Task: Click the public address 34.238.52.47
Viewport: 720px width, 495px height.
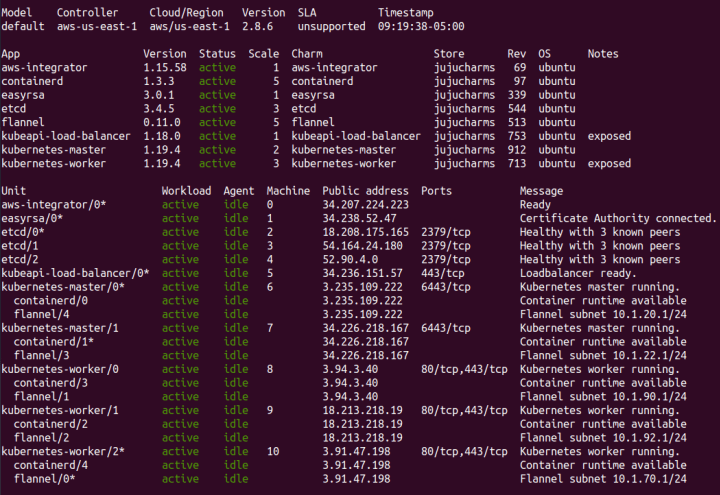Action: pos(359,219)
